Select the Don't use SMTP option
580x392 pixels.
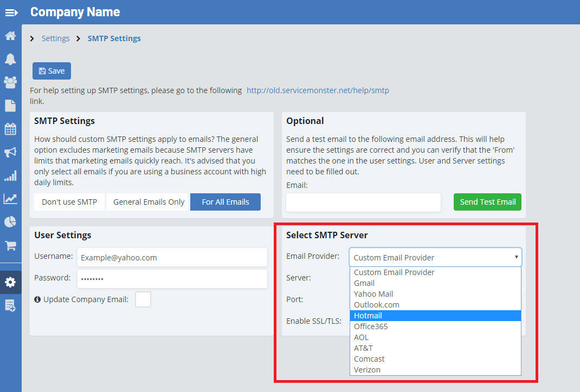coord(69,202)
